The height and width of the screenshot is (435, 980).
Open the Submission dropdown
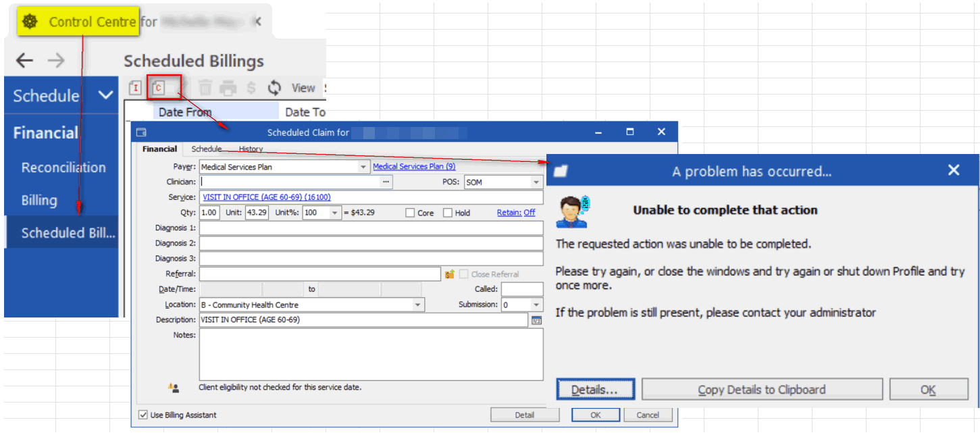click(537, 305)
